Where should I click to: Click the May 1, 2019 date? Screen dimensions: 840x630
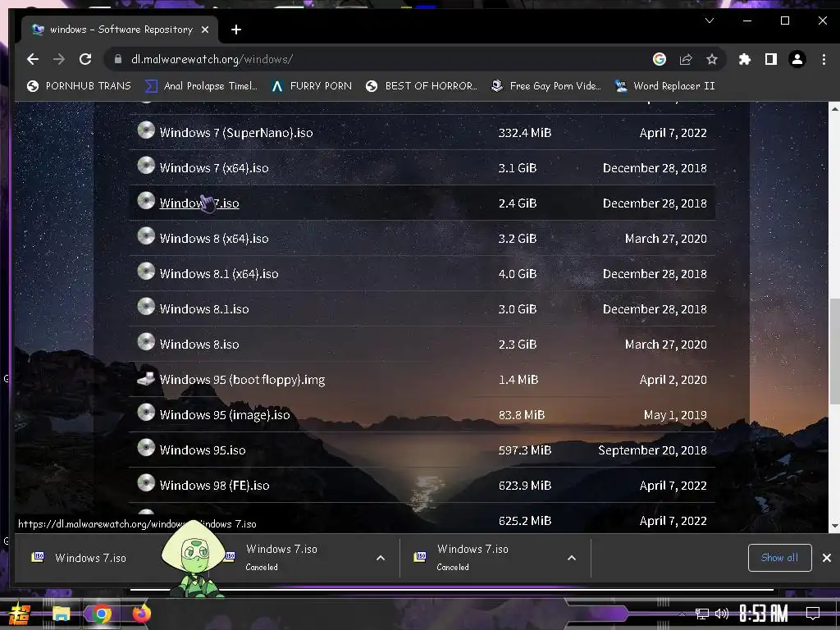pyautogui.click(x=675, y=415)
